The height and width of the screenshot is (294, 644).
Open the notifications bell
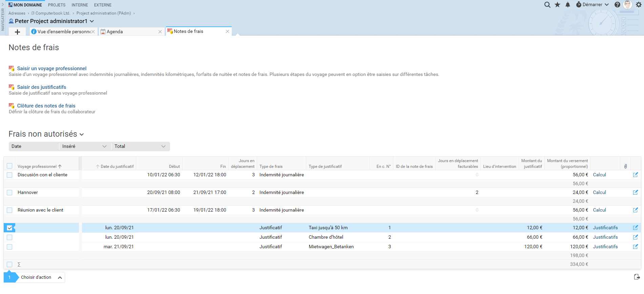(x=568, y=5)
